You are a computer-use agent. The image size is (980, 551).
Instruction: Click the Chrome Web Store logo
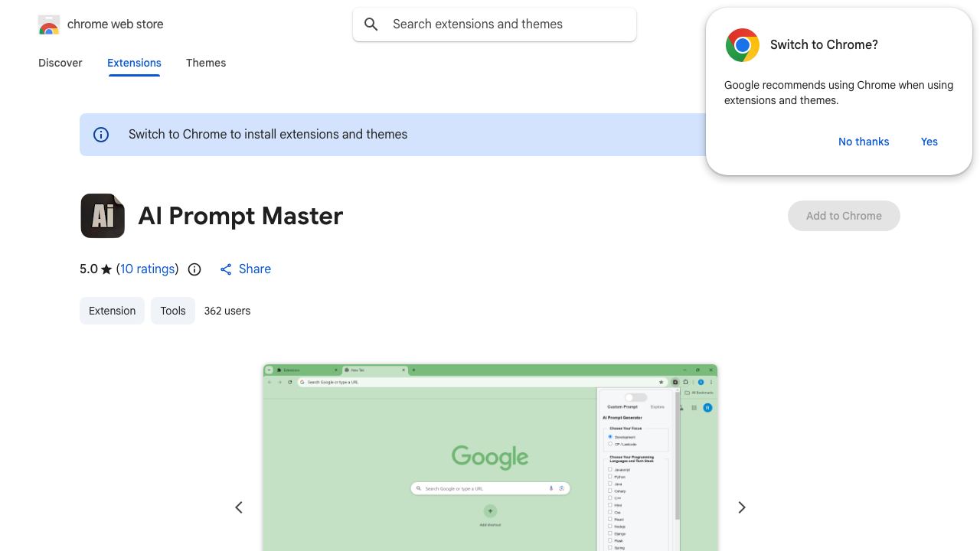pos(49,24)
